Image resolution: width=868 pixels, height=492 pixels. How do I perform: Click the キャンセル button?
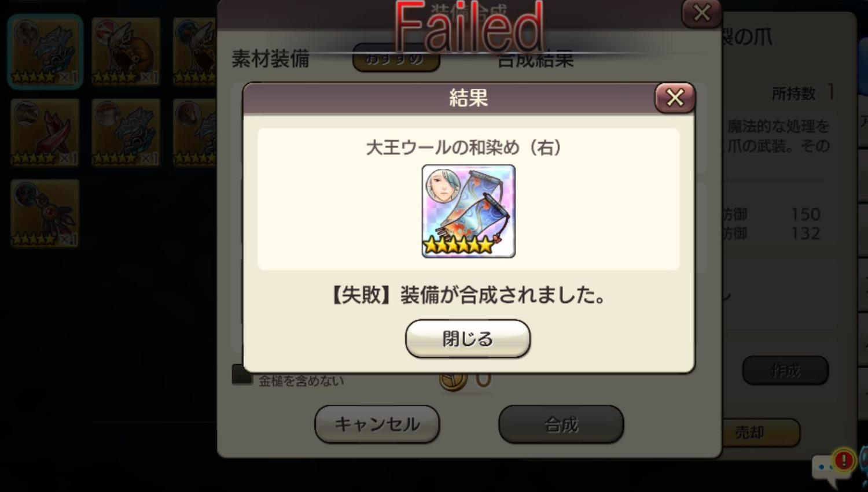(x=377, y=424)
